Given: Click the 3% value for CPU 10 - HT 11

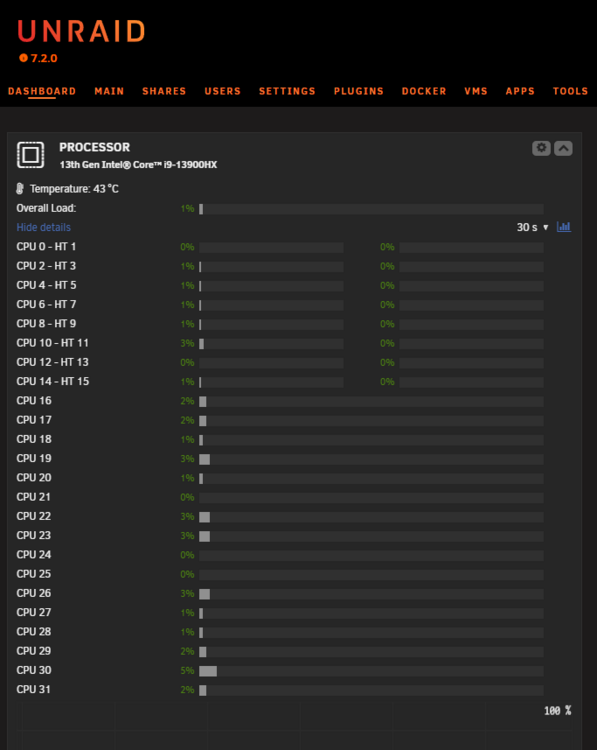Looking at the screenshot, I should click(x=188, y=343).
